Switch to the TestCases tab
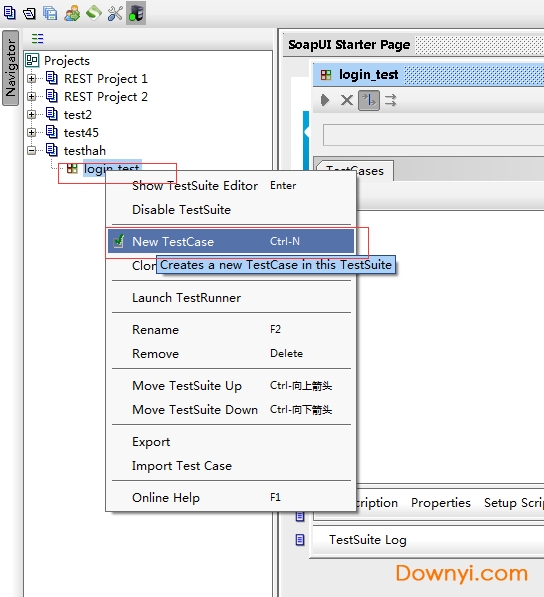Screen dimensions: 544x597 pos(355,171)
